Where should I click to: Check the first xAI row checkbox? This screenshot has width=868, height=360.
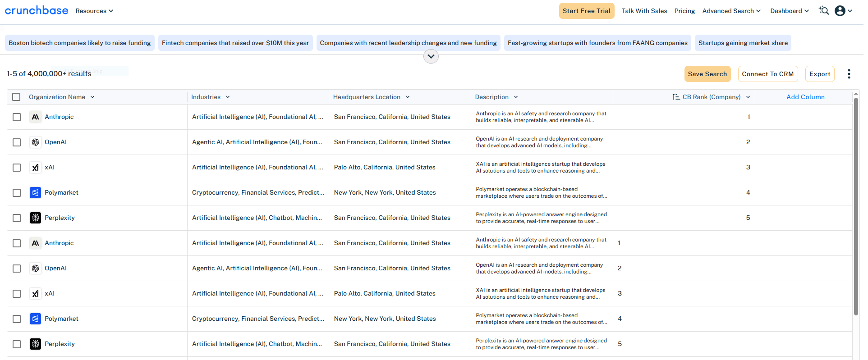tap(17, 168)
